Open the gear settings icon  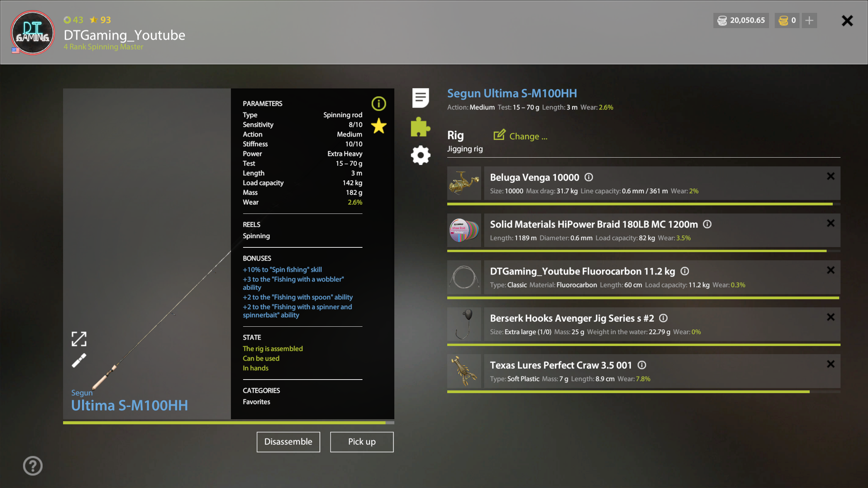coord(420,155)
